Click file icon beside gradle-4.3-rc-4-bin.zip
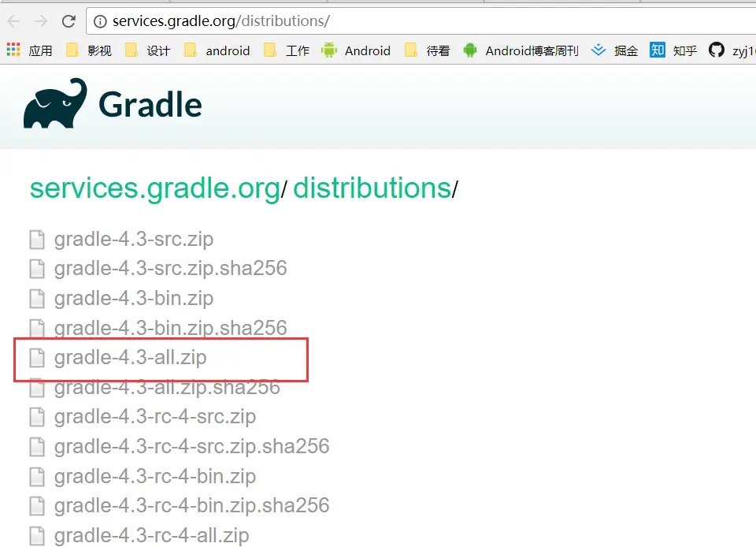 click(x=37, y=477)
